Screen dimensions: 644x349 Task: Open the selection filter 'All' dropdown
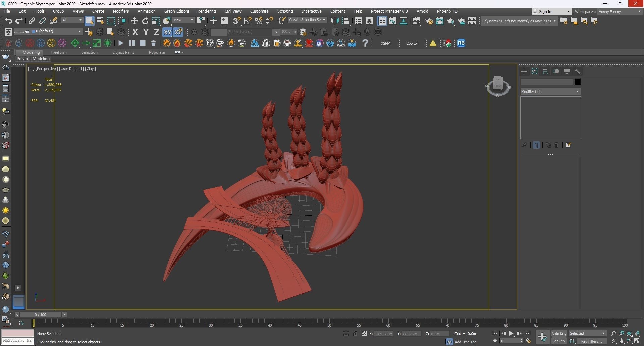tap(72, 20)
